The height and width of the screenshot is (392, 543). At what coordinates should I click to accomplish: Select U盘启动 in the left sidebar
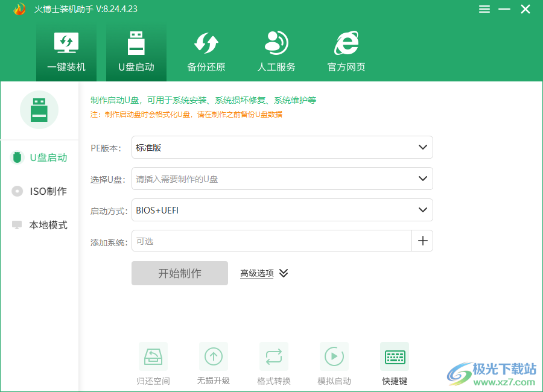(x=39, y=157)
